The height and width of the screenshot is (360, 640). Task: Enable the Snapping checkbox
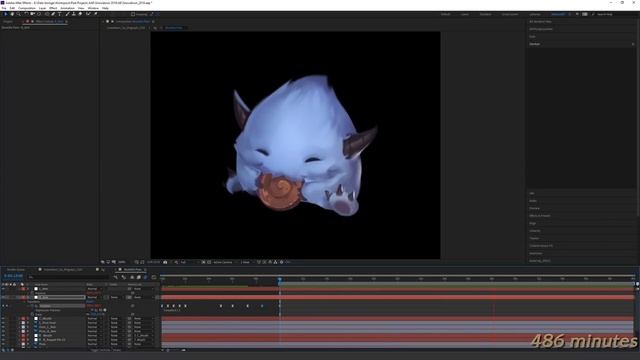[133, 14]
